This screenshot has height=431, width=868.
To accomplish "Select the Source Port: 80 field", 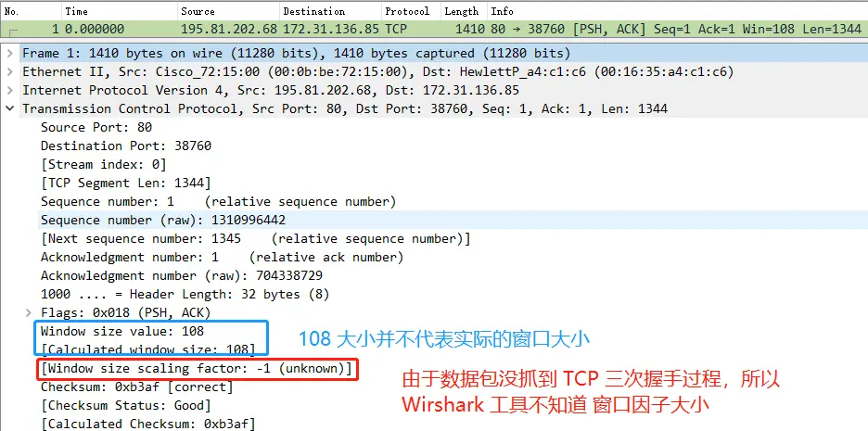I will [x=96, y=128].
